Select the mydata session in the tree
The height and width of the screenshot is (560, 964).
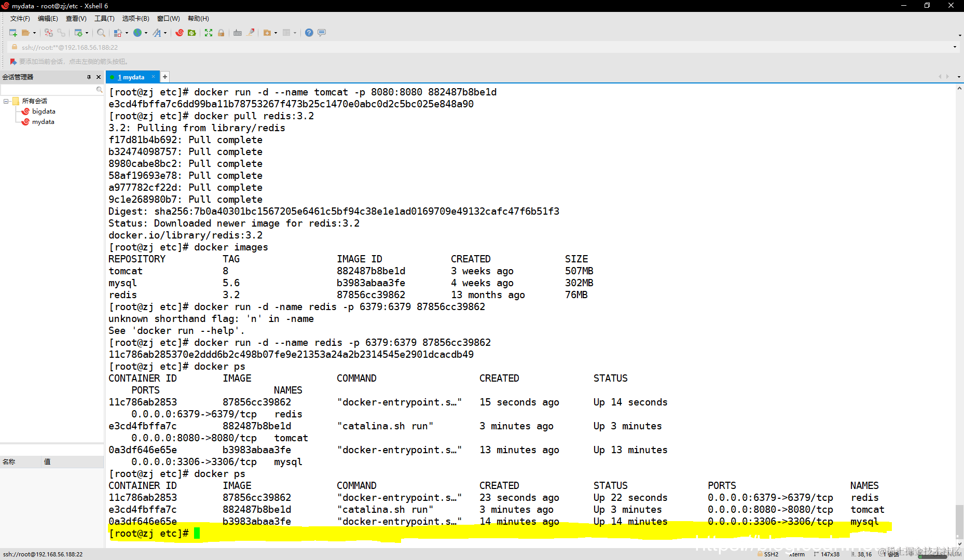(x=43, y=122)
